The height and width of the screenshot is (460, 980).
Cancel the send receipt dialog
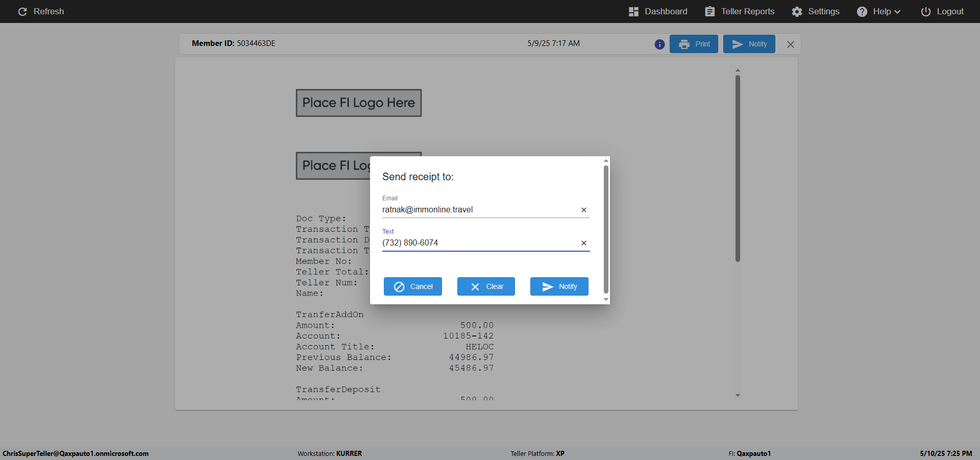click(x=413, y=286)
